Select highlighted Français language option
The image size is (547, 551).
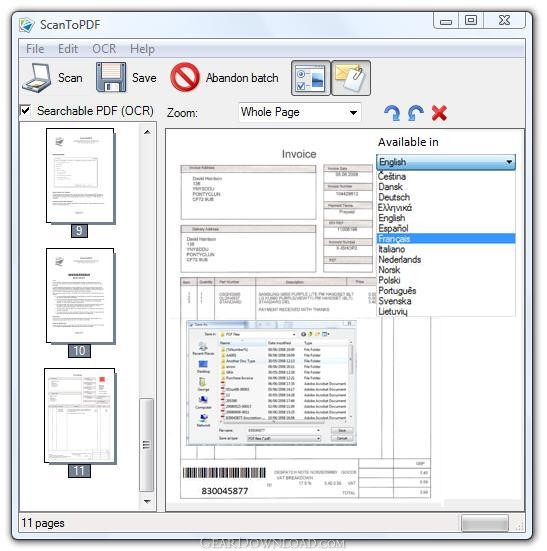point(446,239)
